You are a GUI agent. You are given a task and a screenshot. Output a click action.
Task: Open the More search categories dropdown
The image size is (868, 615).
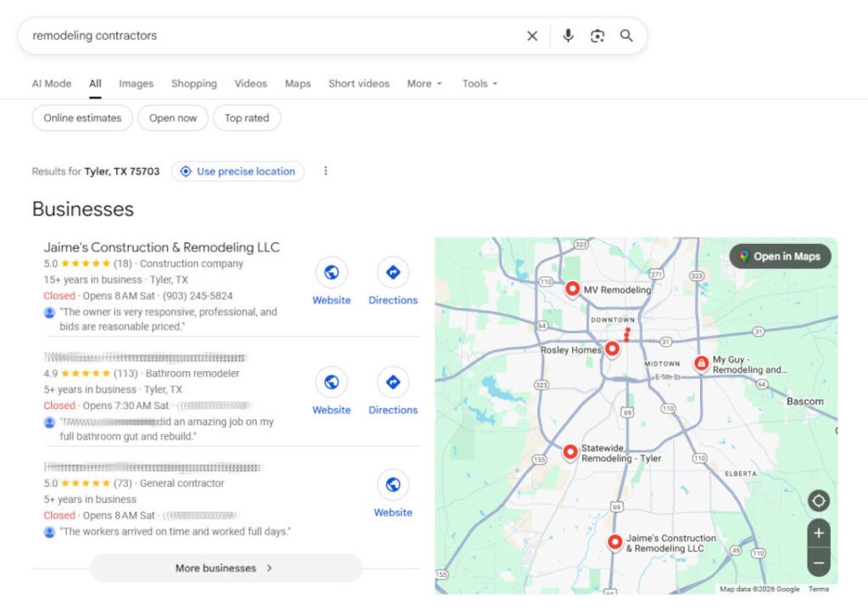424,83
